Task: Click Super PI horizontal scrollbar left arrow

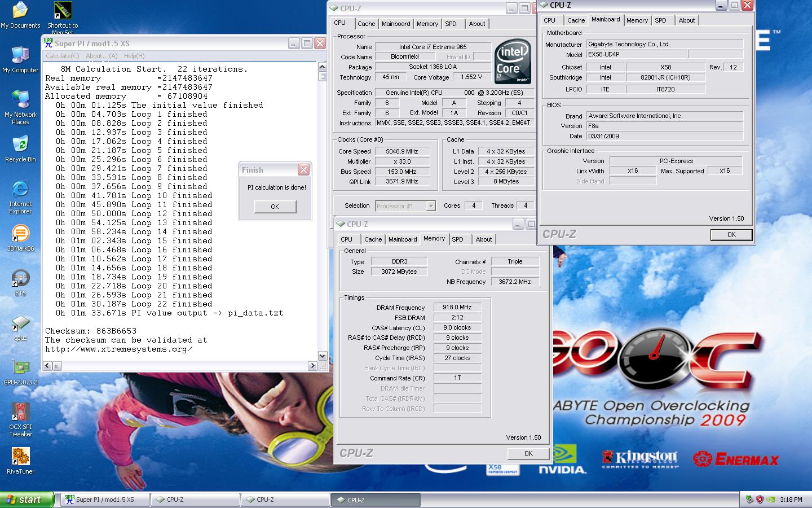Action: pyautogui.click(x=48, y=366)
